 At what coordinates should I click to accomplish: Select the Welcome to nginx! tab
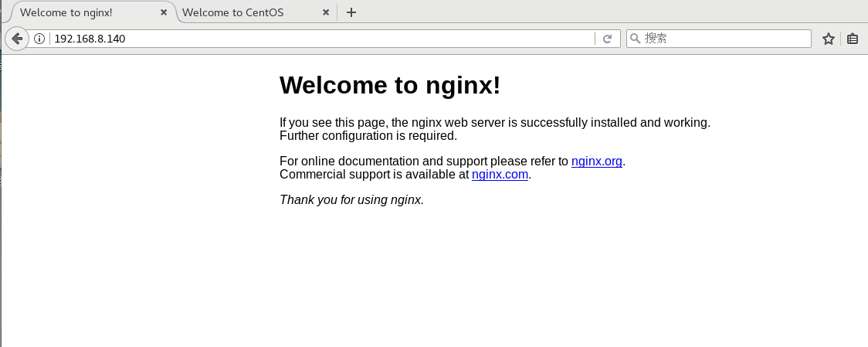click(x=91, y=12)
